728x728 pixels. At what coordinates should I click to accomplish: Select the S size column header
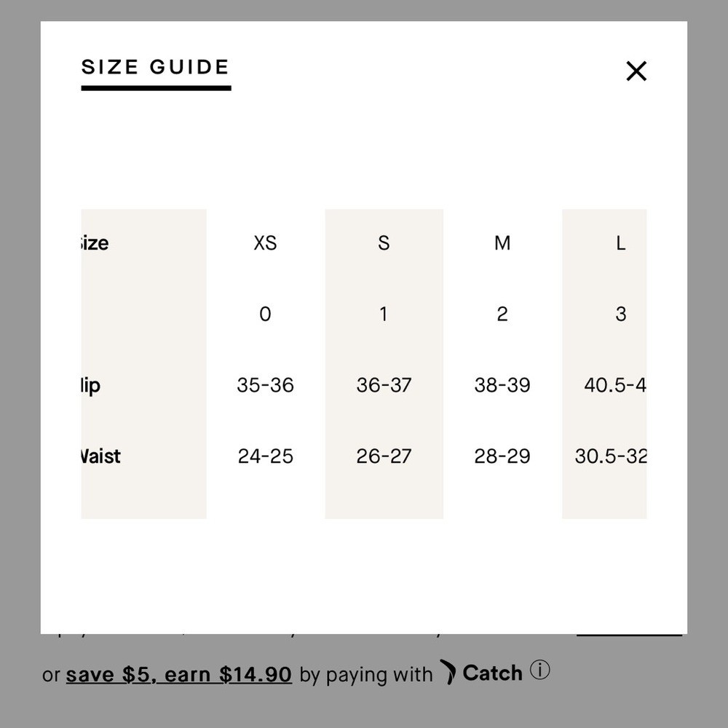click(384, 243)
